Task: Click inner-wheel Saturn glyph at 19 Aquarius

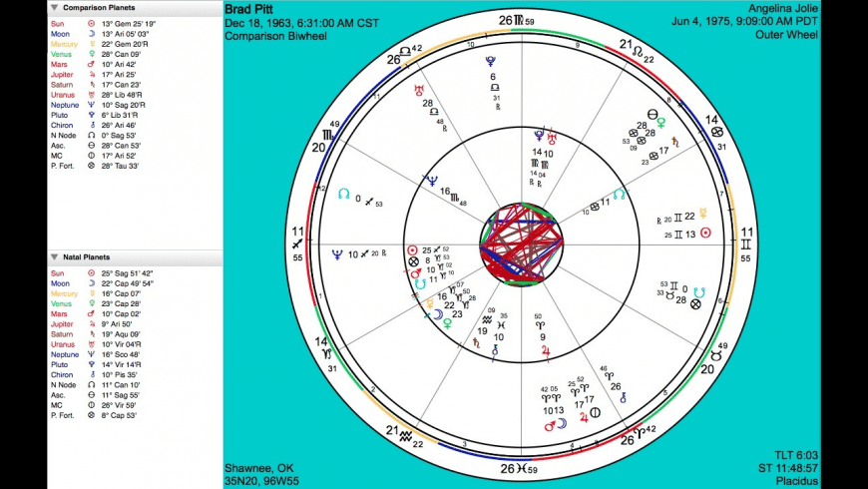Action: 476,342
